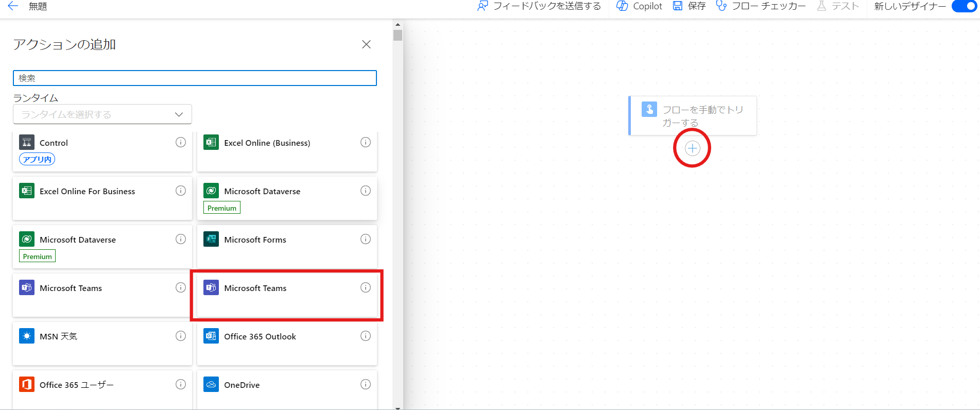This screenshot has width=980, height=410.
Task: Show info for Excel Online (Business)
Action: 366,142
